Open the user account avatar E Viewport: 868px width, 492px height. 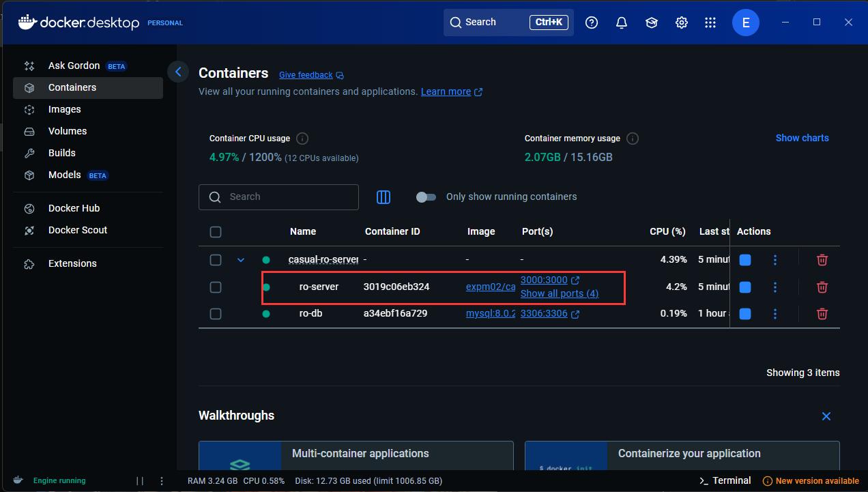[746, 23]
